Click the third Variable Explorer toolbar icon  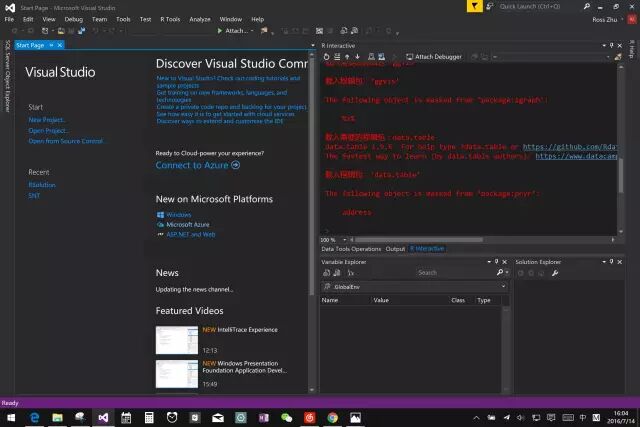point(351,273)
